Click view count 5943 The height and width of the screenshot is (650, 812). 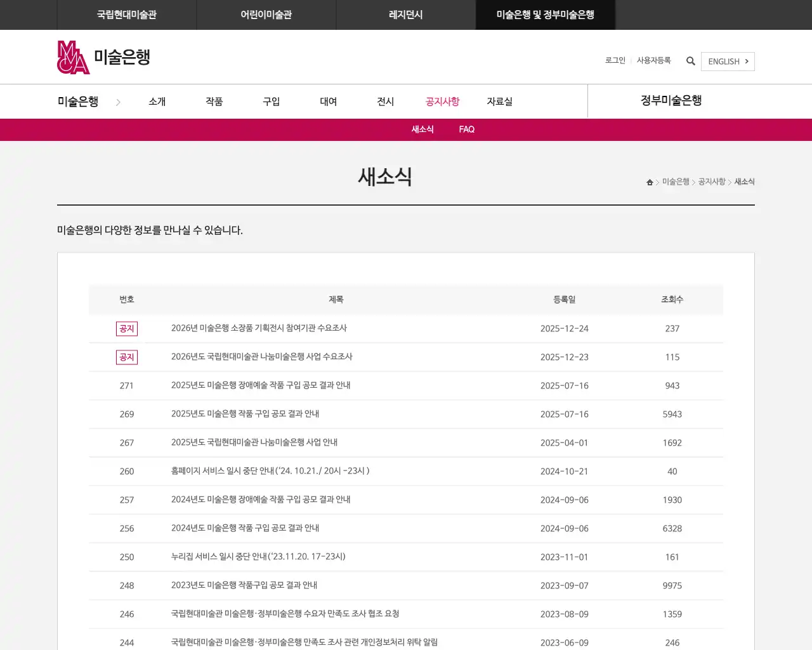(x=672, y=415)
